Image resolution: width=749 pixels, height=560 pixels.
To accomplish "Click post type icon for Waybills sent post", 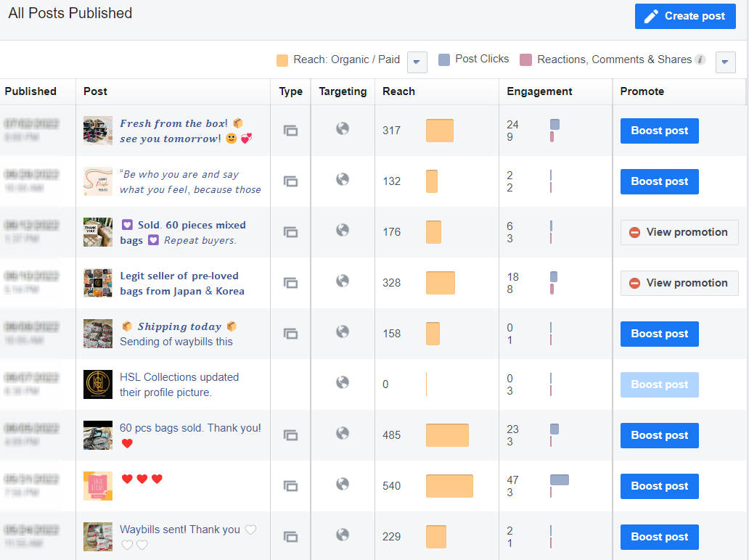I will pos(290,537).
